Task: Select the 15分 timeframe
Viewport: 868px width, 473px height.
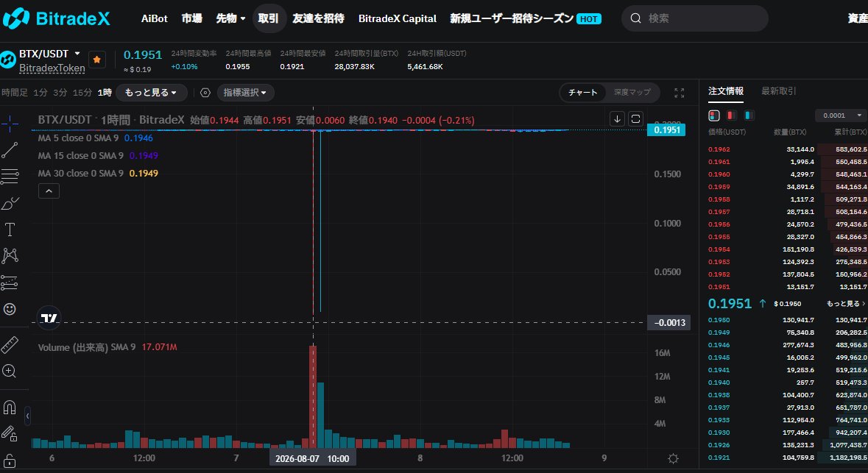Action: click(x=82, y=93)
